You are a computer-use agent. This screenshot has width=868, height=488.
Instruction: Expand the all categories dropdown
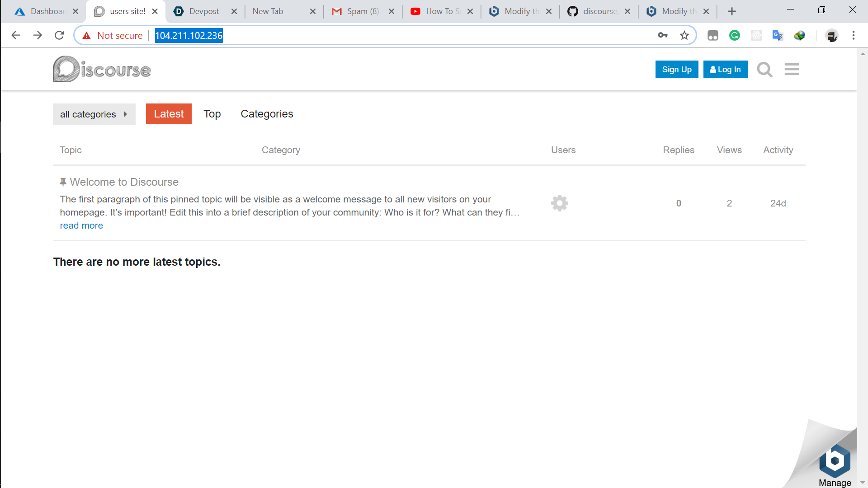tap(94, 114)
